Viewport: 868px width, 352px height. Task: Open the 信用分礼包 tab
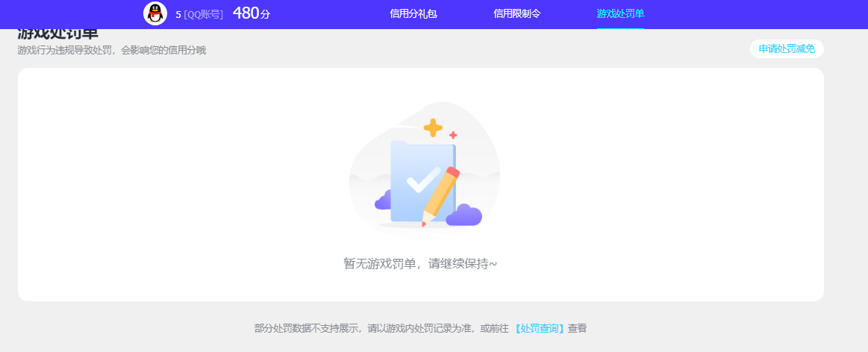pos(413,13)
